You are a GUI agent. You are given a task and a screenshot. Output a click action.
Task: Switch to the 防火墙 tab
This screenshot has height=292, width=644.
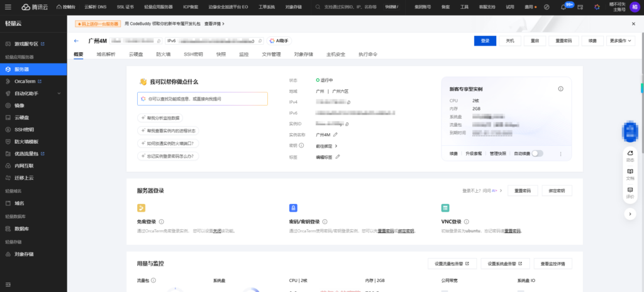pos(164,55)
